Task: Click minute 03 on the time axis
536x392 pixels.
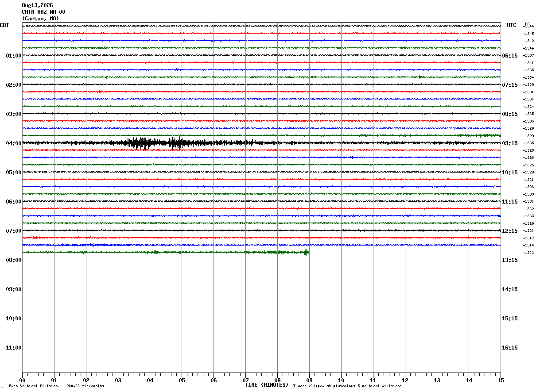Action: tap(118, 380)
